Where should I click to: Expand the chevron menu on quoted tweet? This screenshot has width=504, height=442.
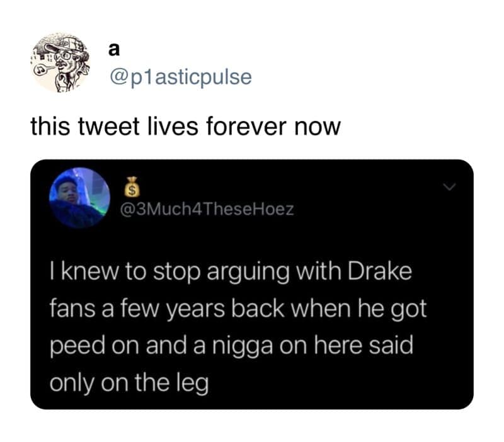(x=449, y=186)
